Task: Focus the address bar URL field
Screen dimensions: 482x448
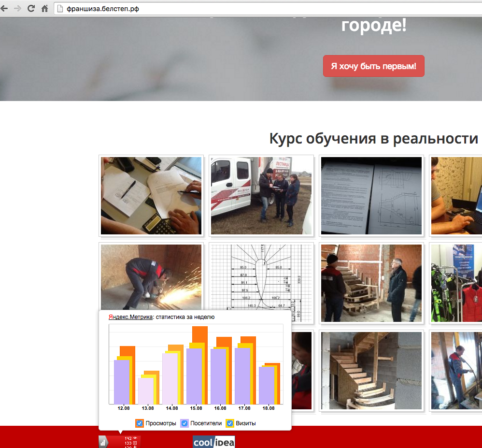Action: click(x=241, y=9)
